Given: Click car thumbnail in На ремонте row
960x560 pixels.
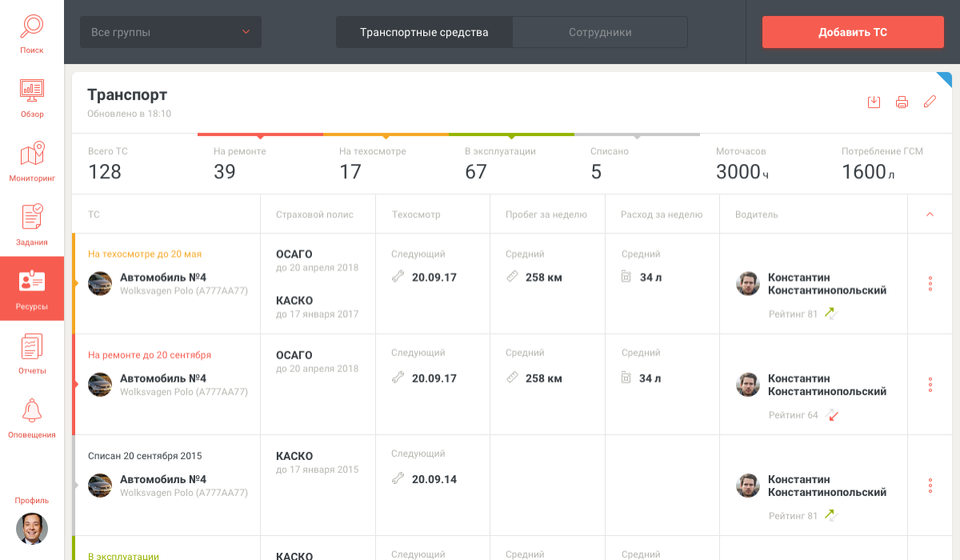Looking at the screenshot, I should tap(100, 385).
